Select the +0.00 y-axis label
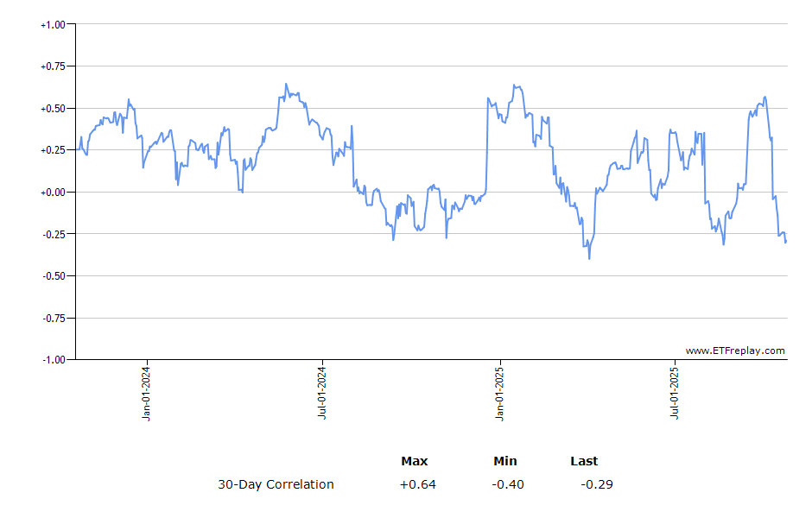 [x=53, y=193]
